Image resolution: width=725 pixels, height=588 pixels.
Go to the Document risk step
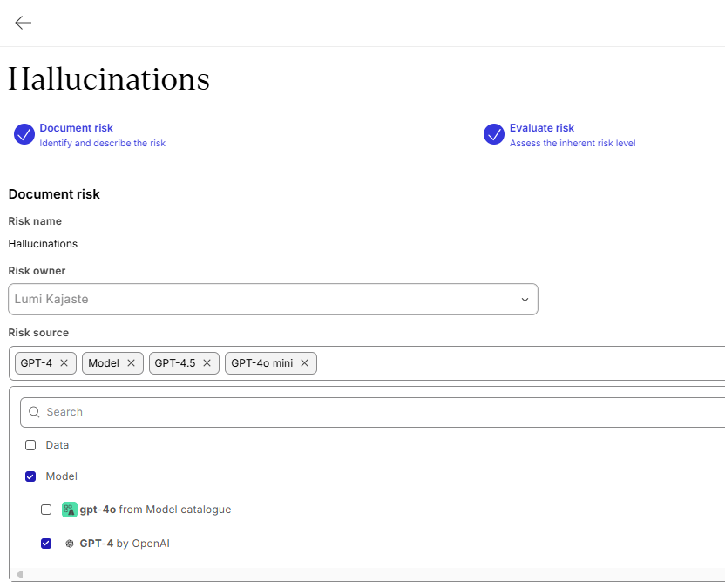77,128
